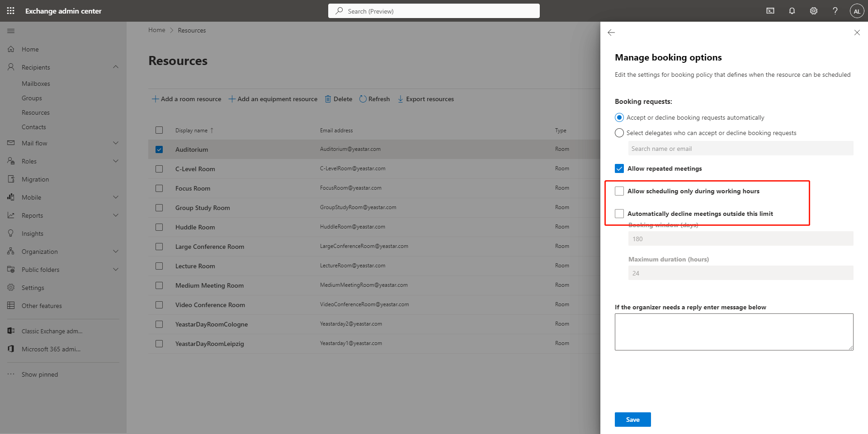The height and width of the screenshot is (434, 868).
Task: Uncheck the Auditorium row checkbox
Action: [159, 149]
